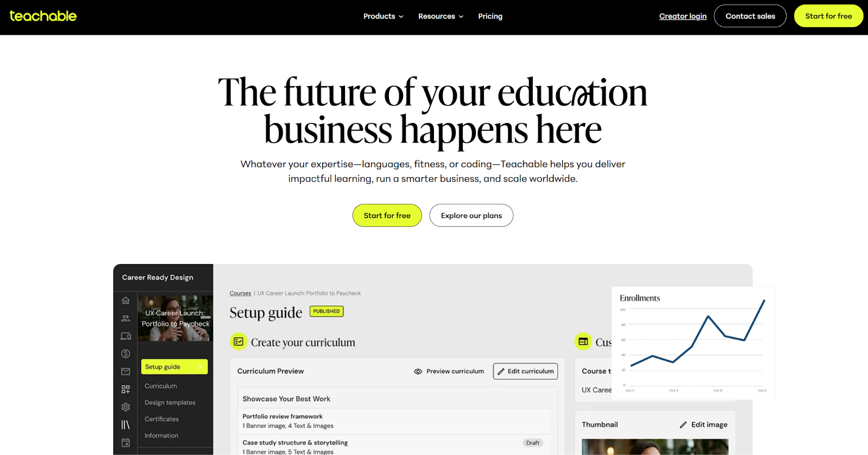Open the Pricing menu item
This screenshot has height=455, width=868.
click(490, 16)
